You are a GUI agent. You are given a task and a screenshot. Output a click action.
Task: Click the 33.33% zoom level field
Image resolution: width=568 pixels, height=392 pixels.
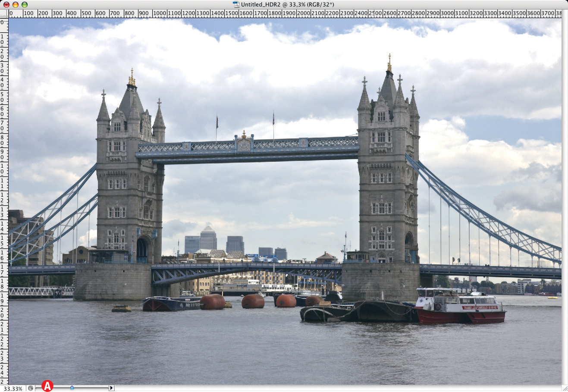(x=13, y=388)
